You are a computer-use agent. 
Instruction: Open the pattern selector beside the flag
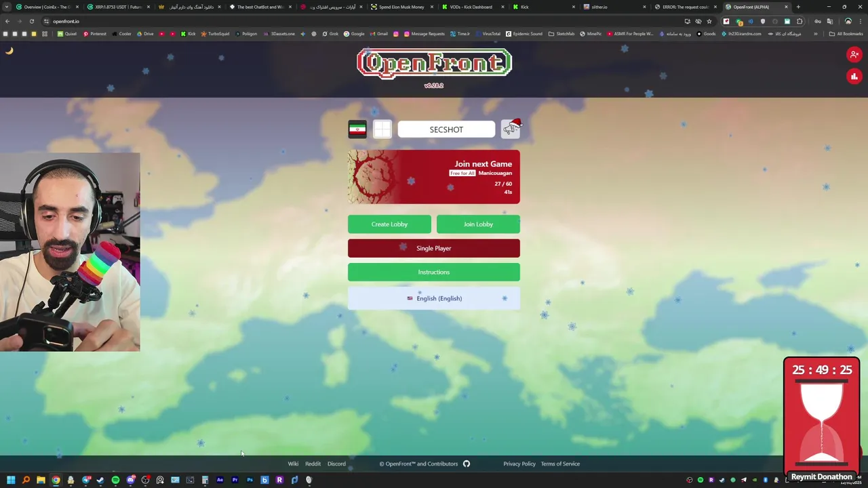(382, 129)
